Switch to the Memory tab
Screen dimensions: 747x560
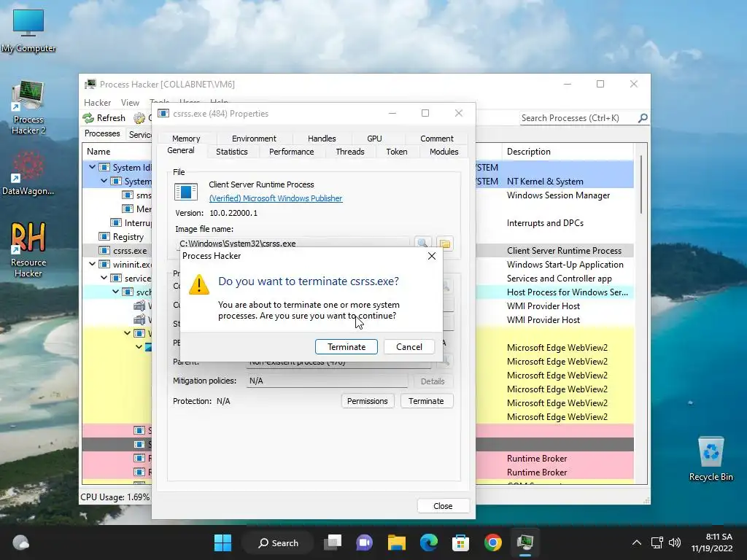pyautogui.click(x=186, y=138)
